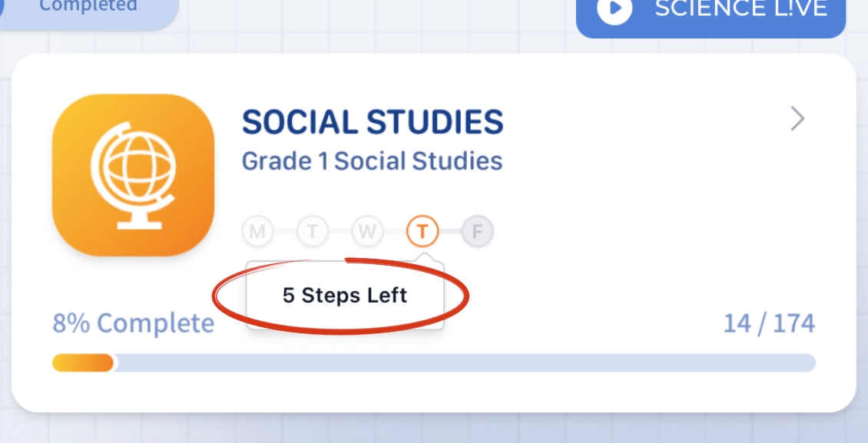Click the '8% Complete' label
The width and height of the screenshot is (868, 443).
(134, 323)
